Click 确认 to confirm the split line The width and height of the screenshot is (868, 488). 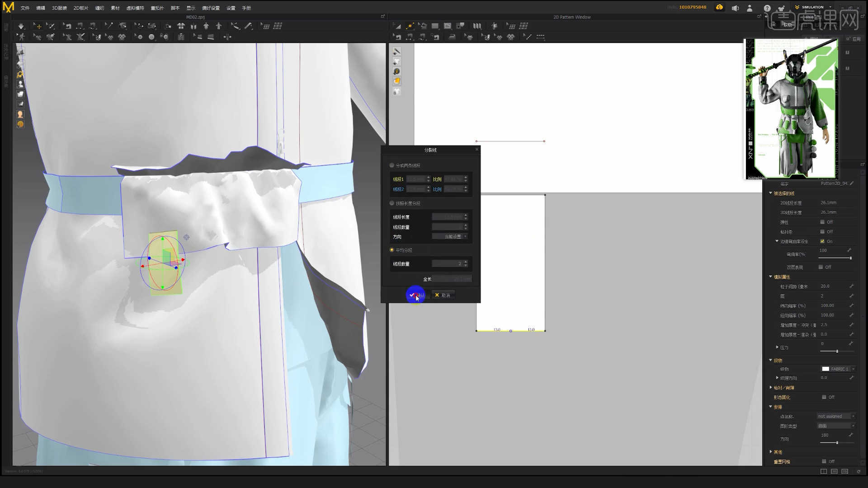click(x=416, y=295)
